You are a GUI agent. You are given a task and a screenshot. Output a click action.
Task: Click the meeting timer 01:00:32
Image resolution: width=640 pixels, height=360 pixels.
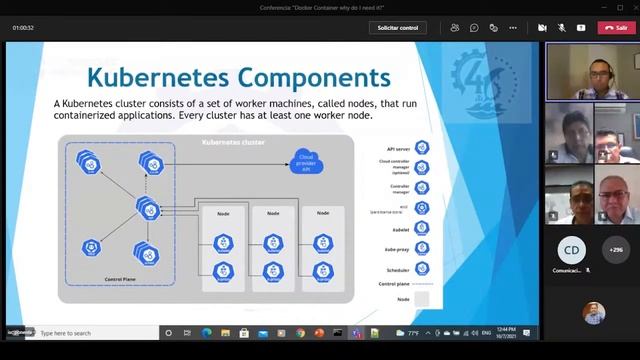[23, 28]
